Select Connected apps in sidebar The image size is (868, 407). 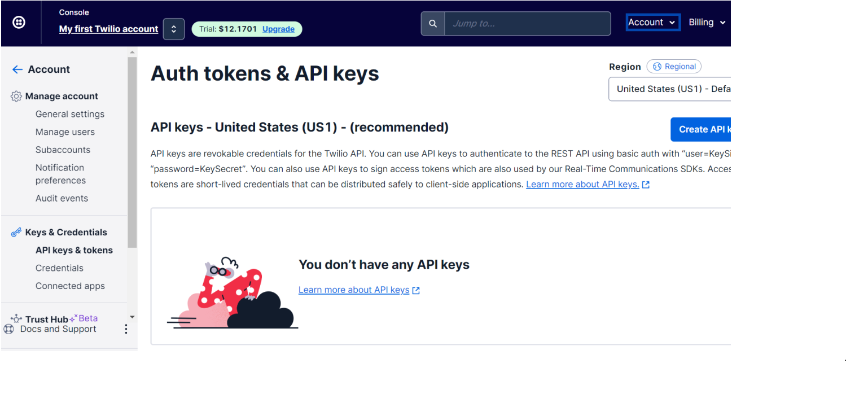[x=70, y=286]
